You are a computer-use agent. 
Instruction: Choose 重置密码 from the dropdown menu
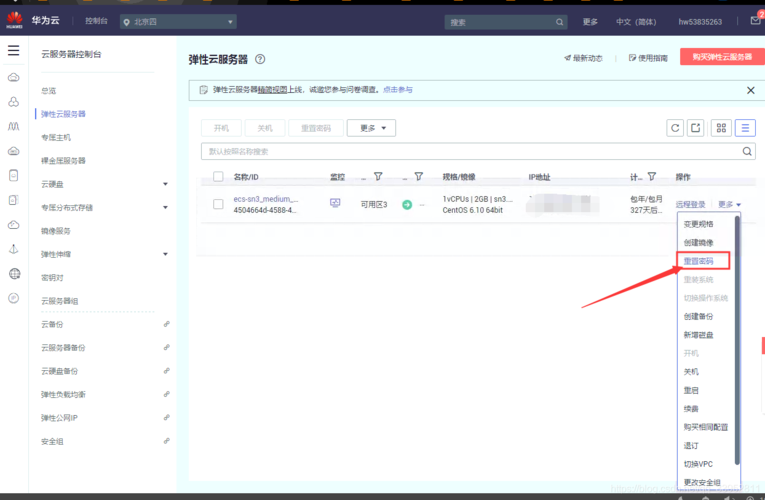point(698,261)
